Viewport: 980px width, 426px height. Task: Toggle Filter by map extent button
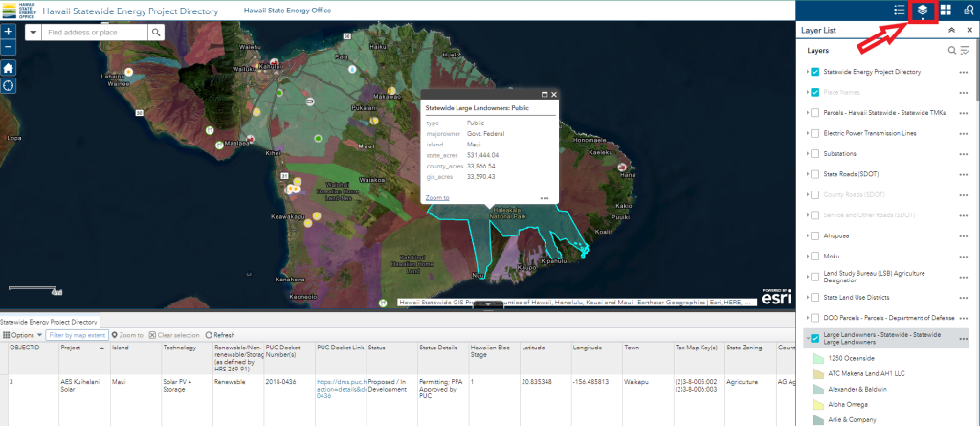coord(78,335)
